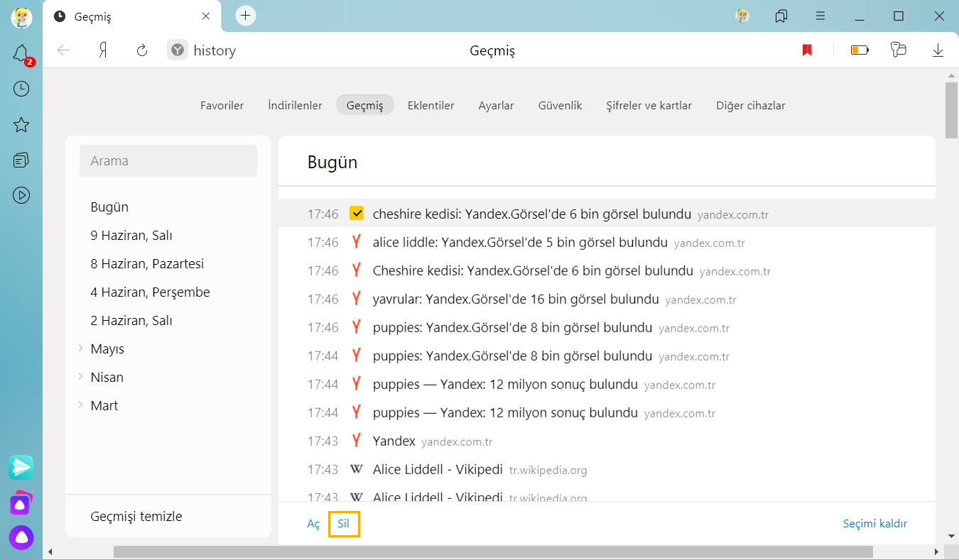Click the horizontal scrollbar thumb
959x560 pixels.
tap(493, 551)
